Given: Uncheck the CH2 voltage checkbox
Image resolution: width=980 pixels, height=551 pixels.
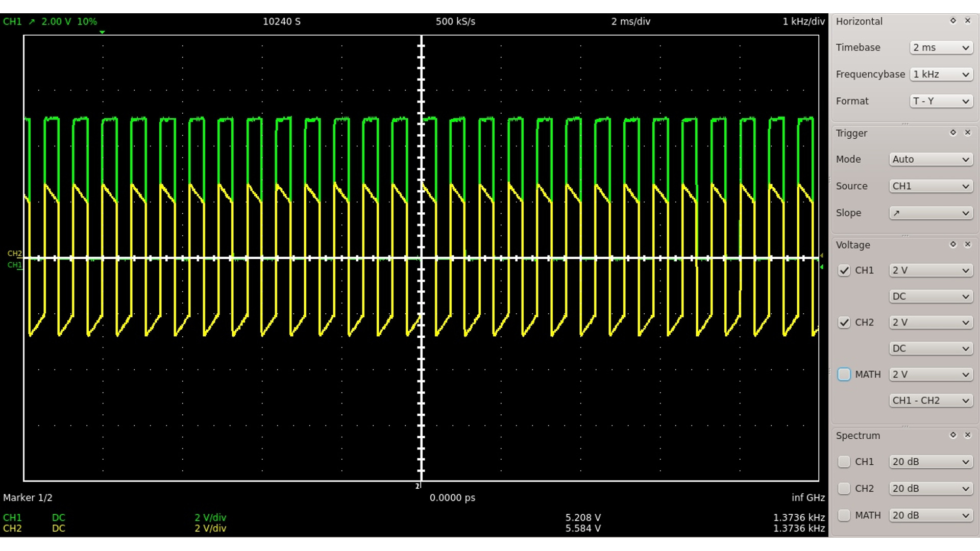Looking at the screenshot, I should (x=844, y=322).
